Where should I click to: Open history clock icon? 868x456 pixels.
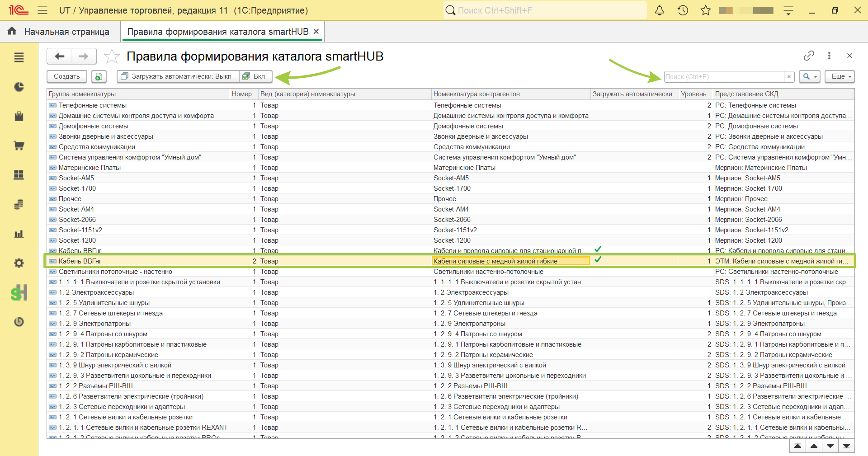point(683,10)
